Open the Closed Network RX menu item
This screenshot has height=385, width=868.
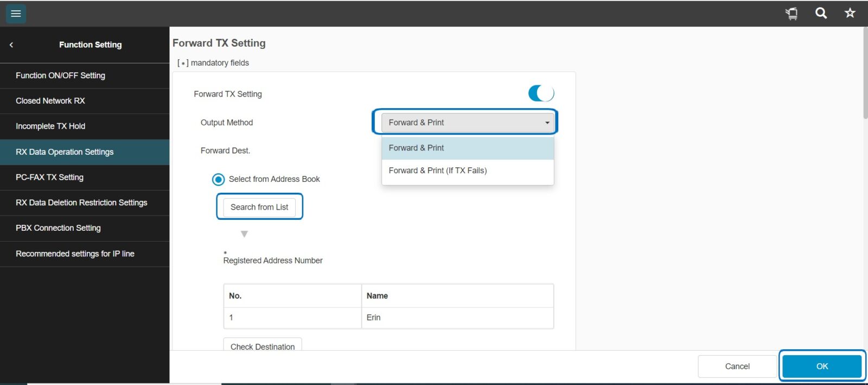point(50,101)
